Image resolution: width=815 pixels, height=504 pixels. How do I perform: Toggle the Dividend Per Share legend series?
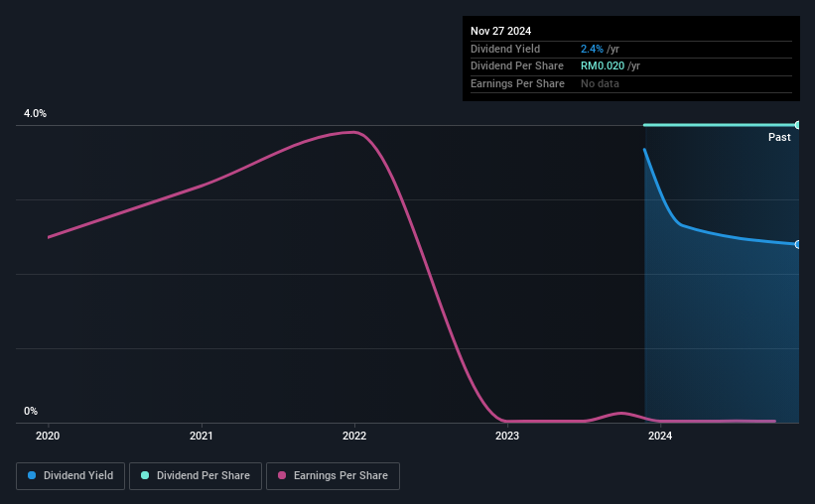click(196, 475)
